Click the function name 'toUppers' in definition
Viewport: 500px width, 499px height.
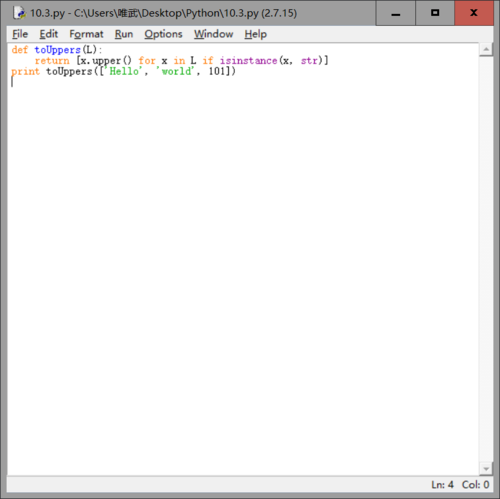pyautogui.click(x=58, y=50)
